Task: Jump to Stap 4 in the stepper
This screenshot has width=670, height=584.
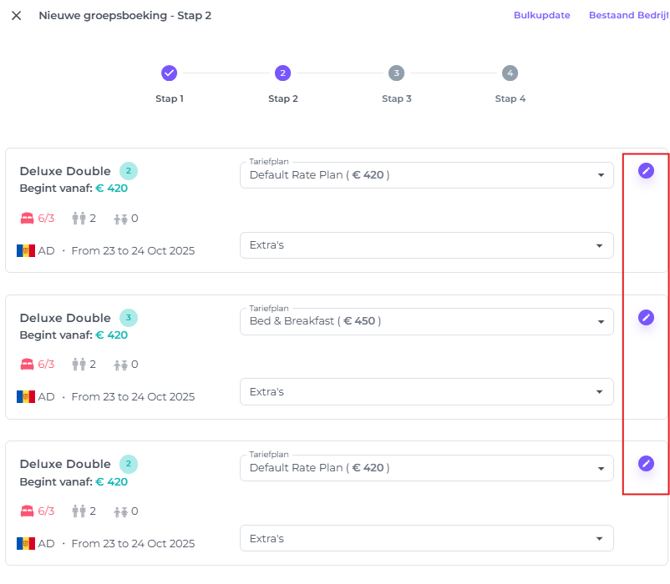Action: click(510, 73)
